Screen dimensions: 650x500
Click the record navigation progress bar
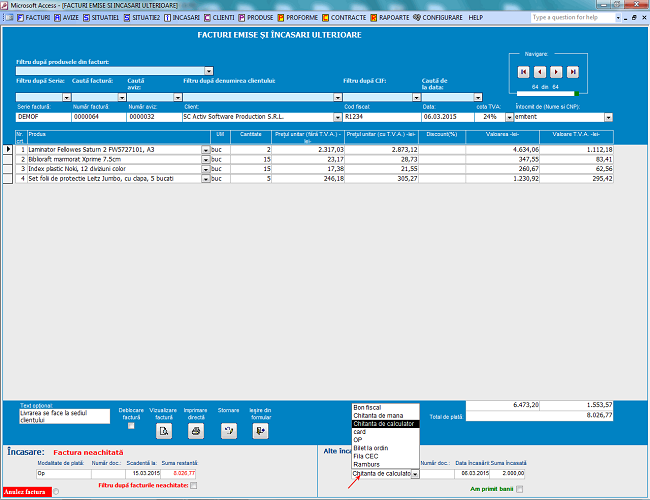click(548, 94)
